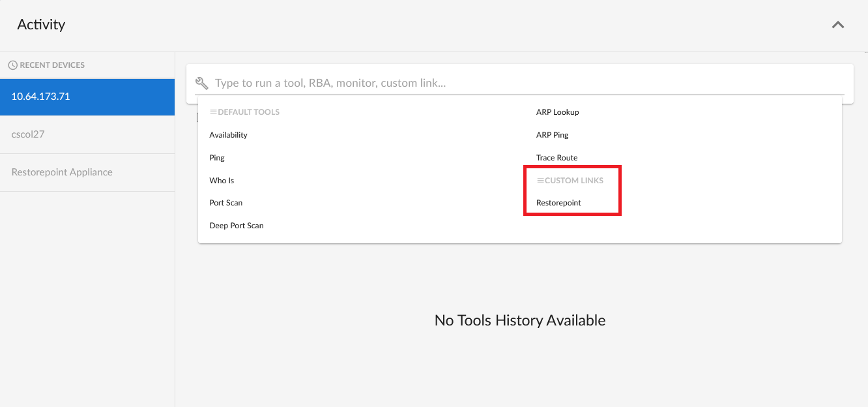This screenshot has height=407, width=868.
Task: Select the ARP Ping option
Action: point(552,135)
